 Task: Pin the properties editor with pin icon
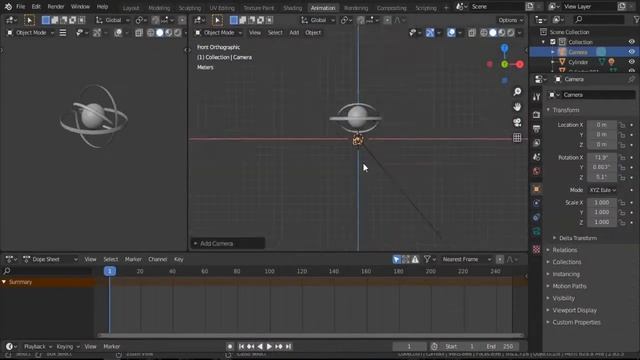(631, 79)
